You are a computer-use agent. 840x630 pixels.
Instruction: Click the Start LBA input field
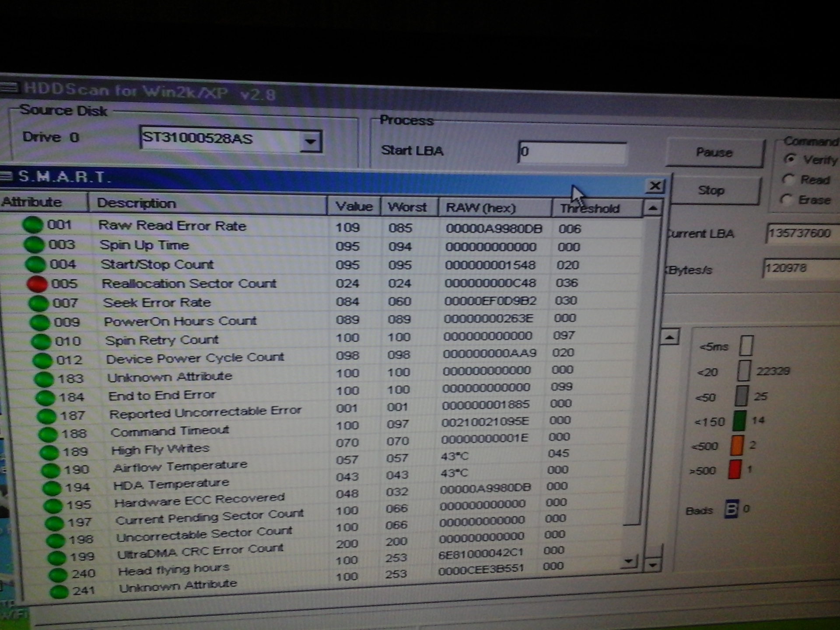572,152
